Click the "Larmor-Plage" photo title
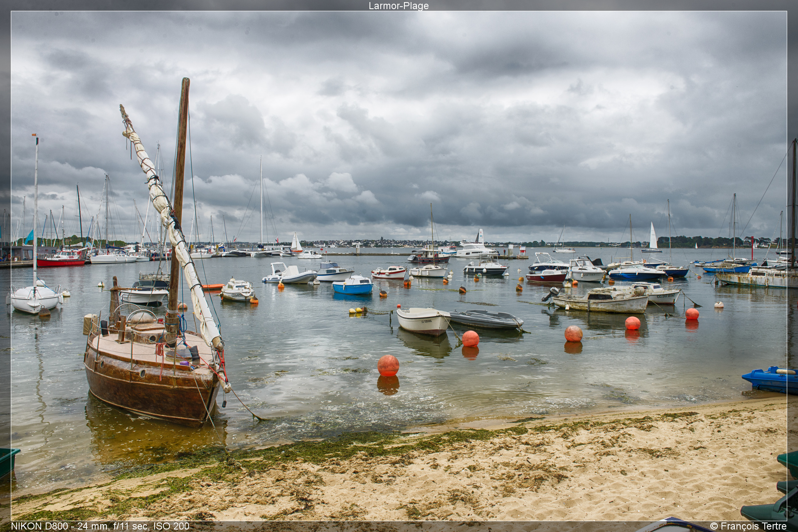The height and width of the screenshot is (532, 798). pos(399,6)
